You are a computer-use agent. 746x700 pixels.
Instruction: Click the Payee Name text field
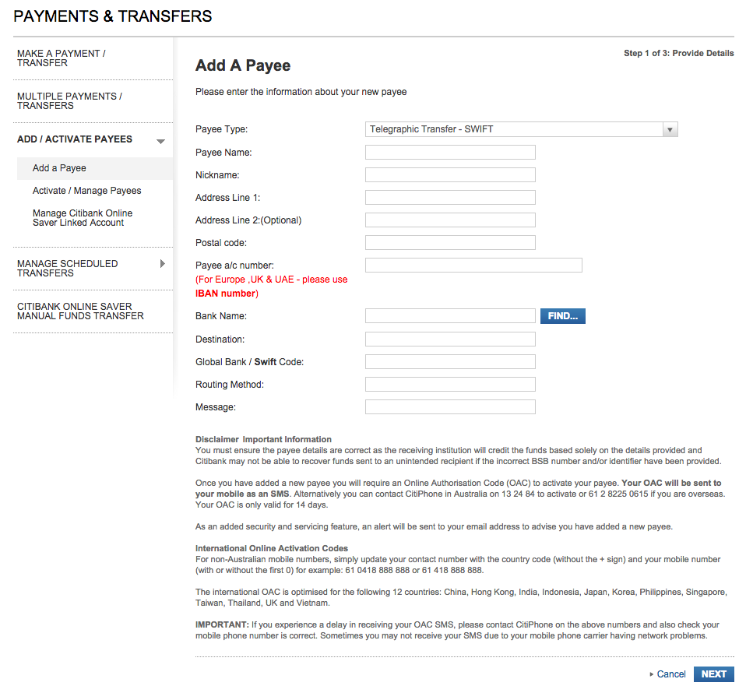[450, 153]
